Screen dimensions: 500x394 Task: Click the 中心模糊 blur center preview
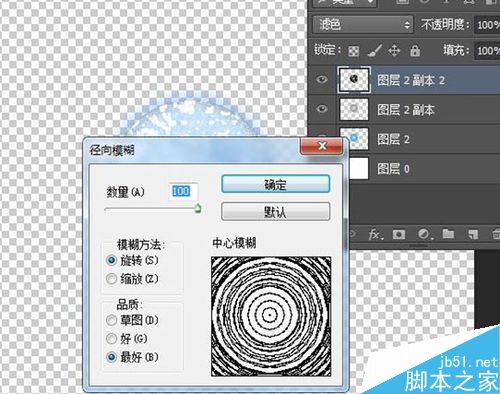pos(271,316)
